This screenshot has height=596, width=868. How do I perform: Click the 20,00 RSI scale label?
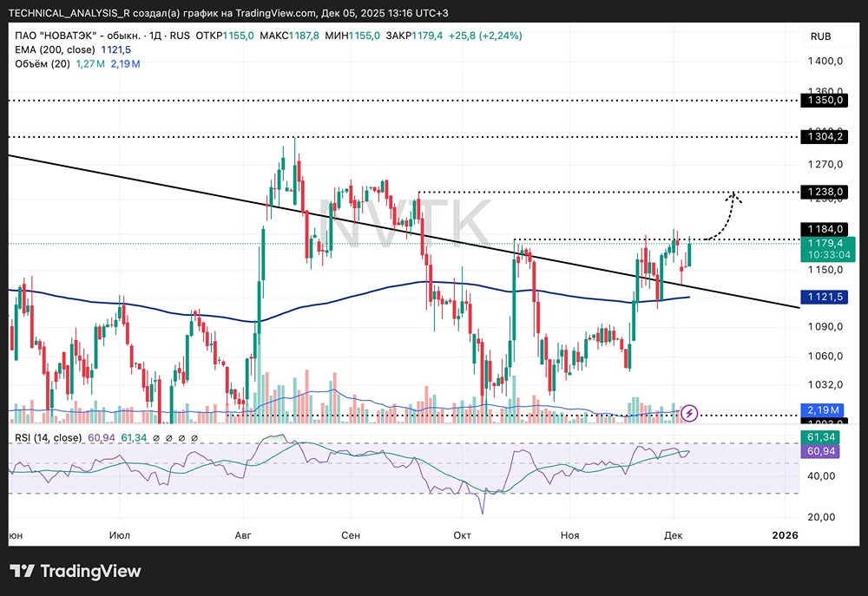click(821, 517)
